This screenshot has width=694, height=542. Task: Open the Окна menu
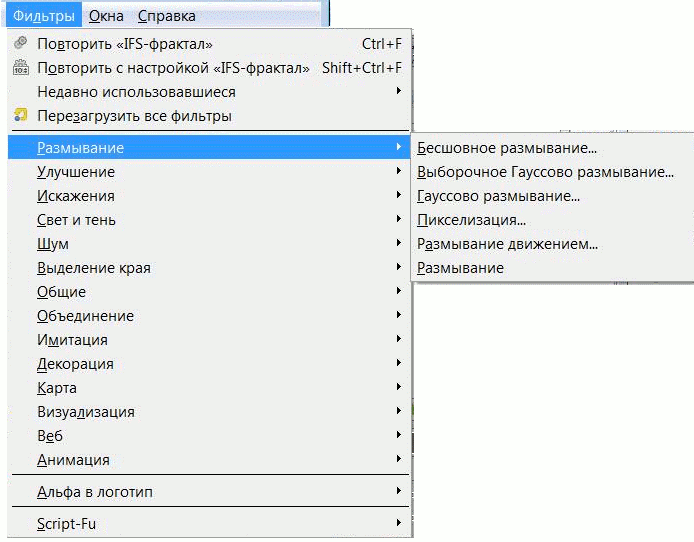[106, 16]
